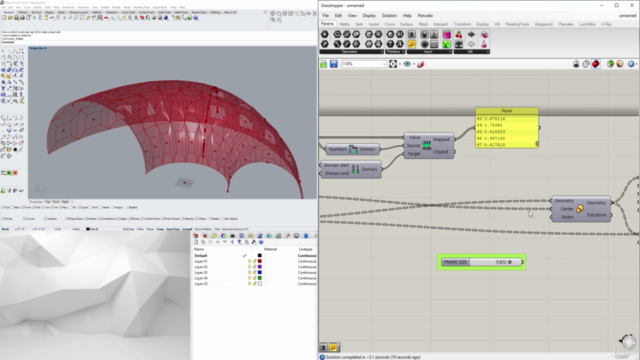Viewport: 640px width, 360px height.
Task: Select the wireframe preview icon in Grasshopper
Action: (x=586, y=64)
